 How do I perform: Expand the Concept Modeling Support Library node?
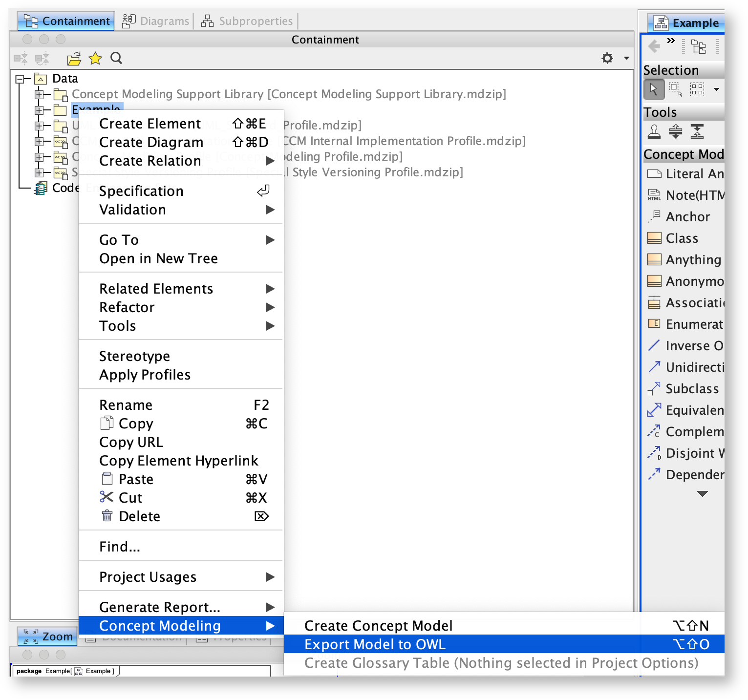click(x=40, y=94)
